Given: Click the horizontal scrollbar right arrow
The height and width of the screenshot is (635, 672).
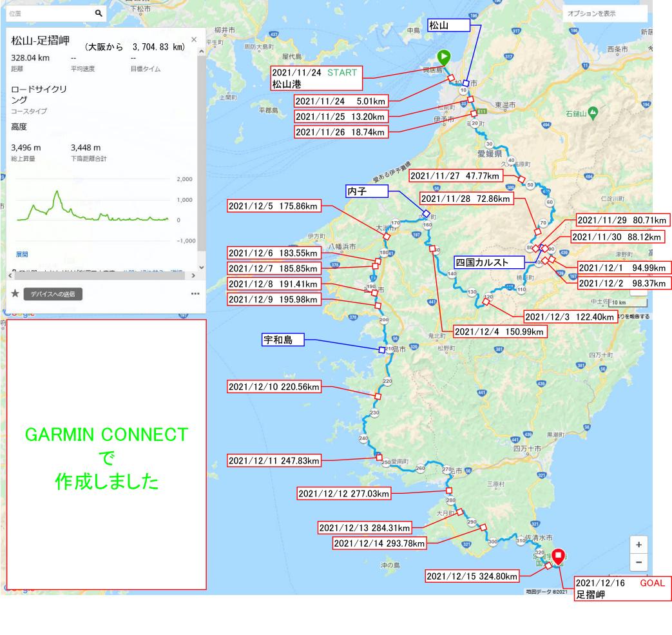Looking at the screenshot, I should click(193, 276).
